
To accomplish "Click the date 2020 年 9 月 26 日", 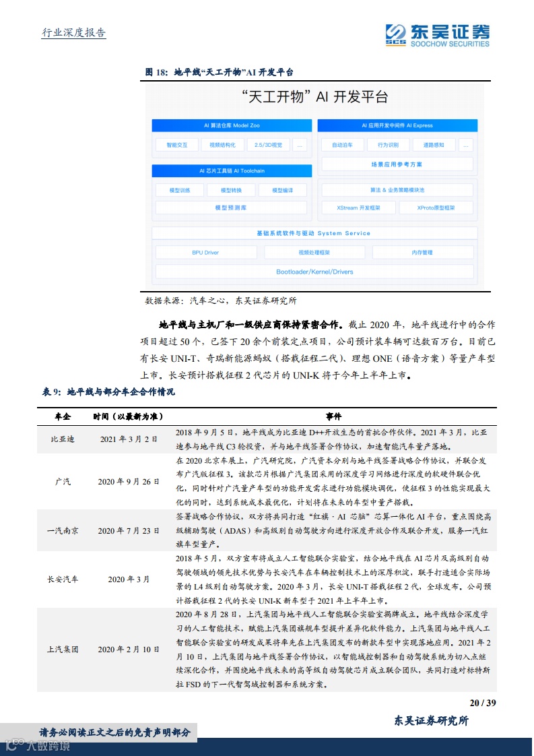I will coord(129,482).
